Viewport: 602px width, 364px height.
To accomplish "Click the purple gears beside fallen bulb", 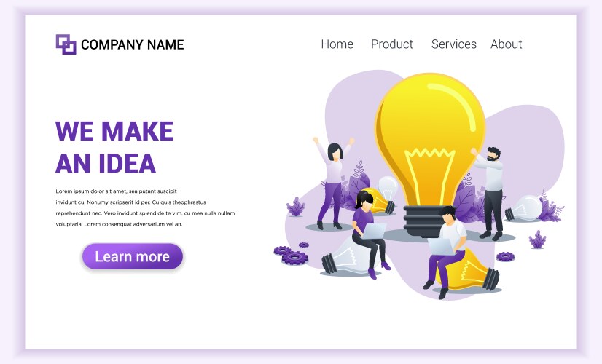I will pyautogui.click(x=291, y=255).
